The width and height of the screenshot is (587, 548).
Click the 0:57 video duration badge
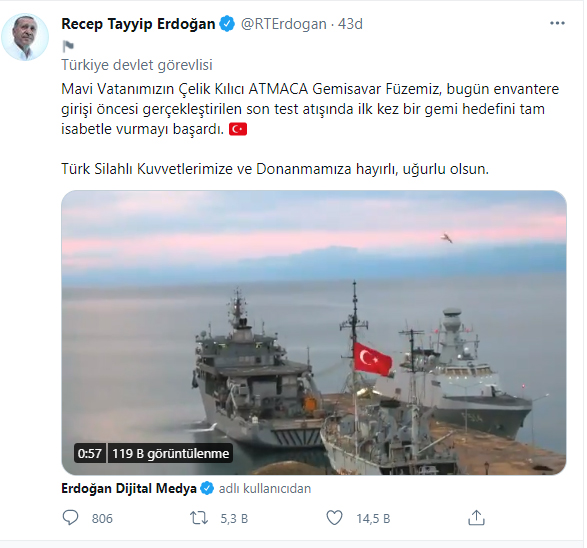90,453
